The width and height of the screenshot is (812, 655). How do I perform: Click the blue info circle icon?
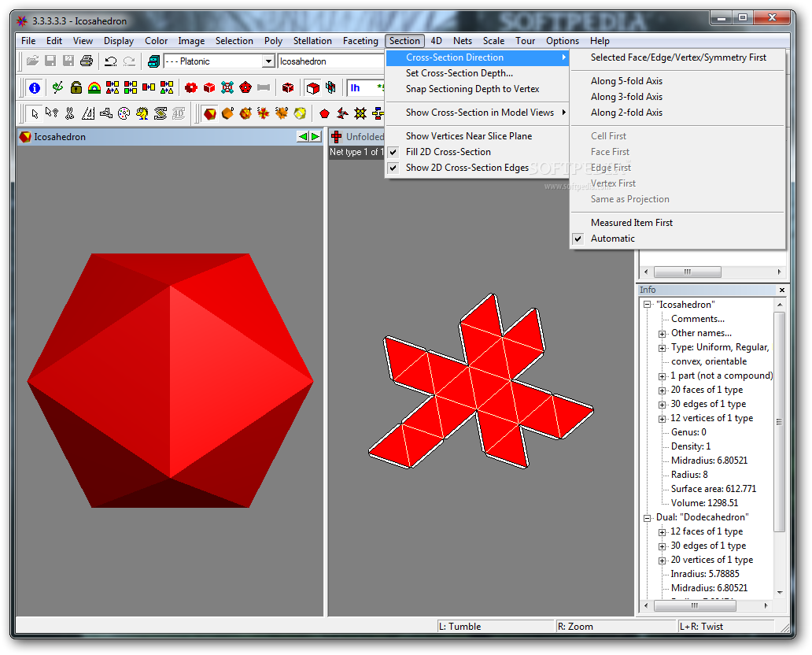coord(34,87)
